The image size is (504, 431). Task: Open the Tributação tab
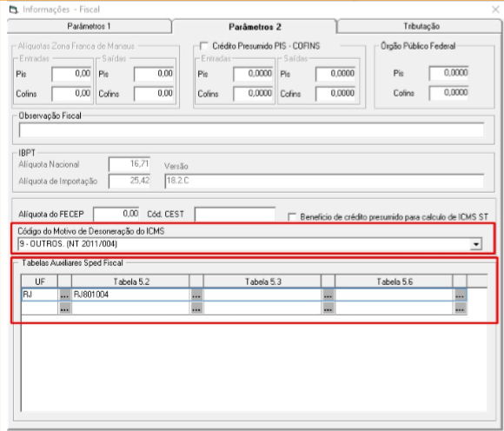pyautogui.click(x=421, y=26)
